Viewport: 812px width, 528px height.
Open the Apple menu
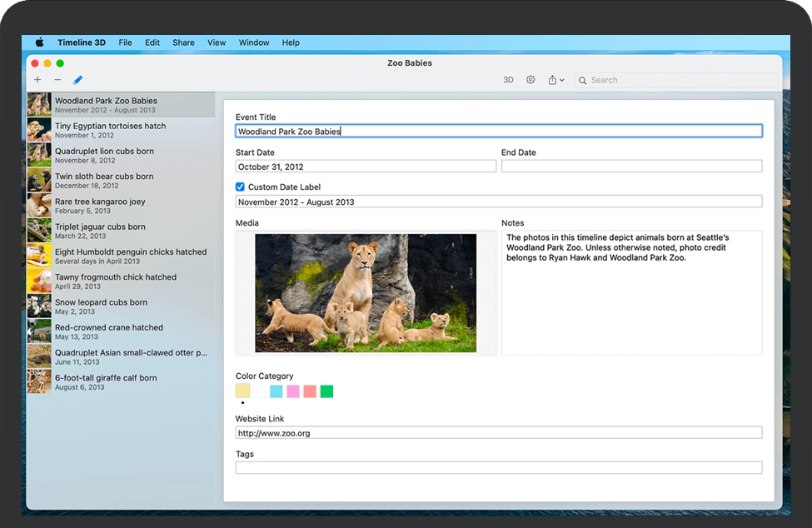pos(38,42)
